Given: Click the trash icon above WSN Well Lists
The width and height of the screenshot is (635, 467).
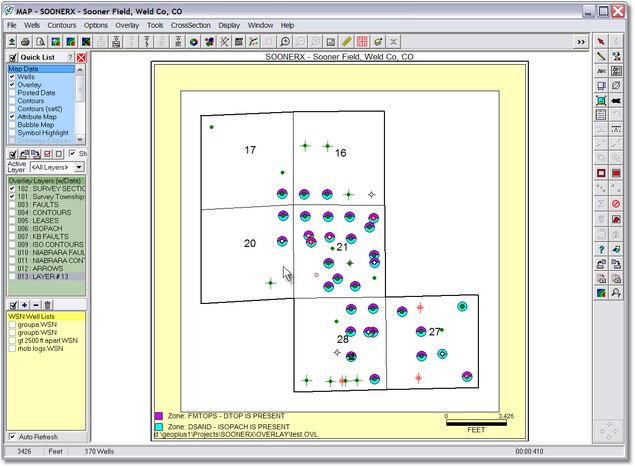Looking at the screenshot, I should coord(47,305).
